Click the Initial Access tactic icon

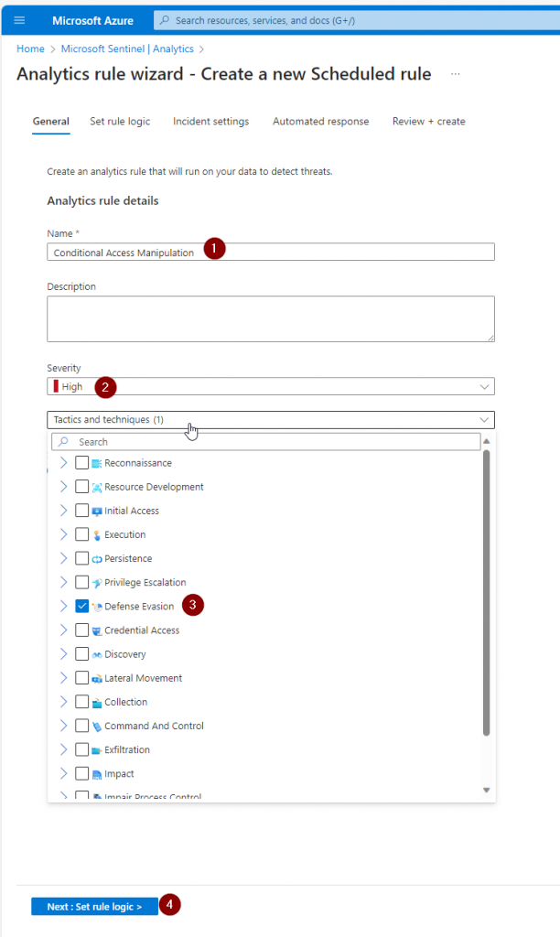pyautogui.click(x=97, y=512)
